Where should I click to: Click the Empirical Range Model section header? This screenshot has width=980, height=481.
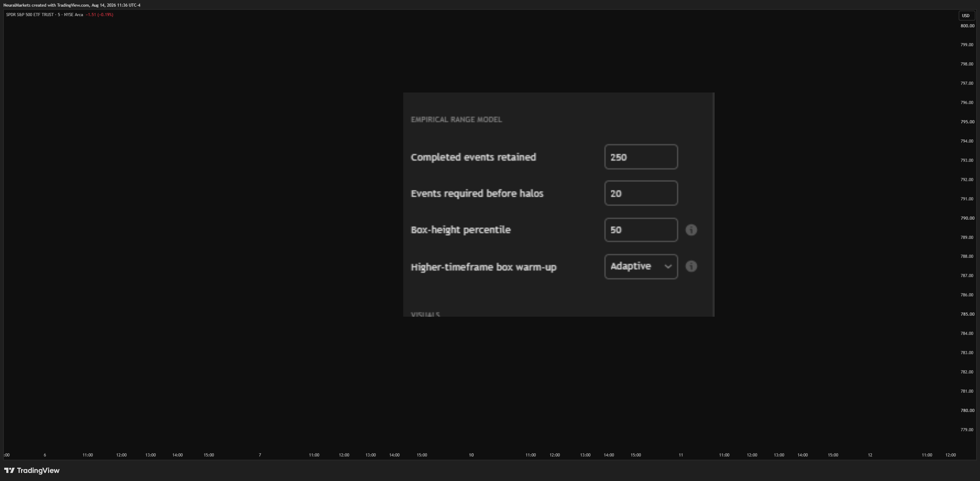(456, 119)
